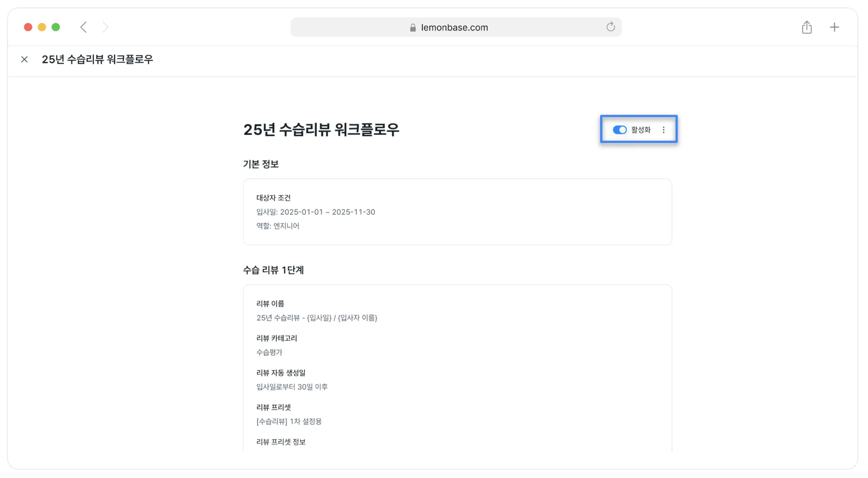This screenshot has width=868, height=478.
Task: Open the browser share icon
Action: tap(807, 27)
